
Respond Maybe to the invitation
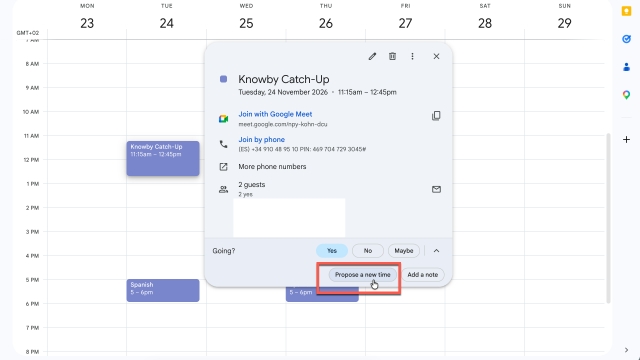click(404, 251)
